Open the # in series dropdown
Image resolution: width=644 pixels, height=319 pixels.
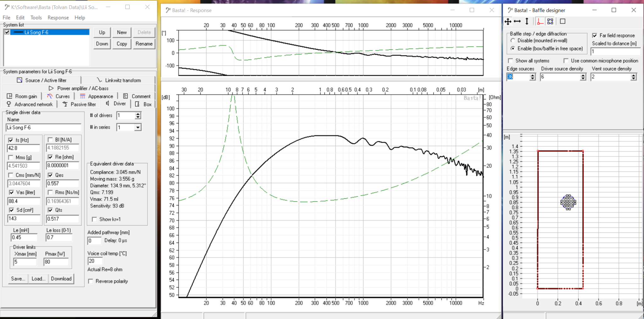[x=138, y=127]
